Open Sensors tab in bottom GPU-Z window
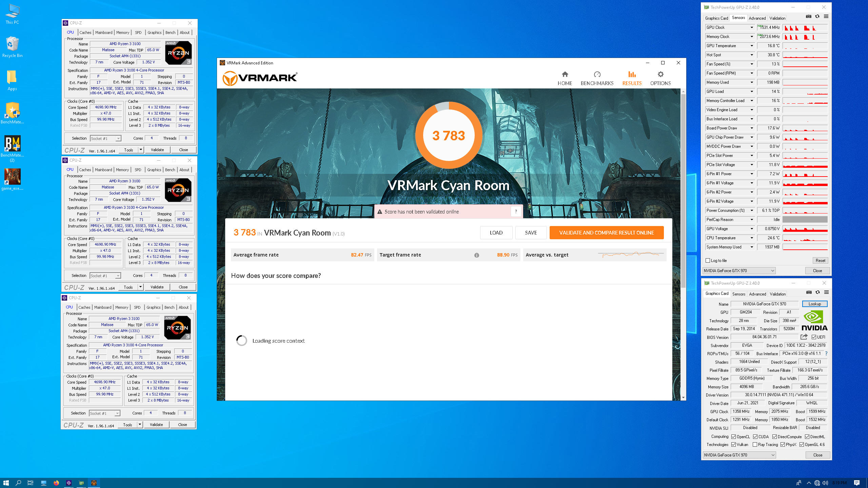This screenshot has height=488, width=868. coord(739,294)
